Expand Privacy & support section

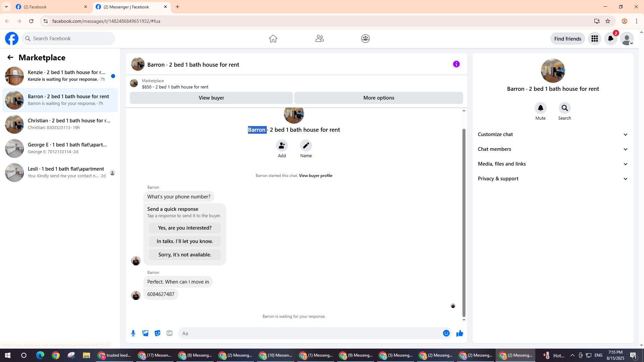pyautogui.click(x=553, y=179)
